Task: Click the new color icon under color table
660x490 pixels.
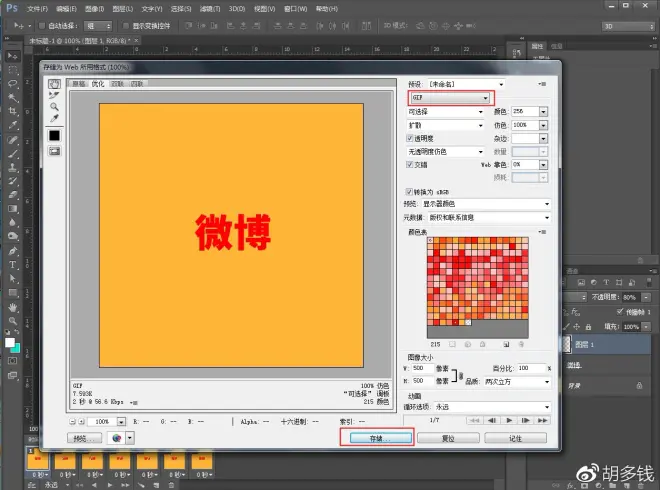Action: pos(506,344)
